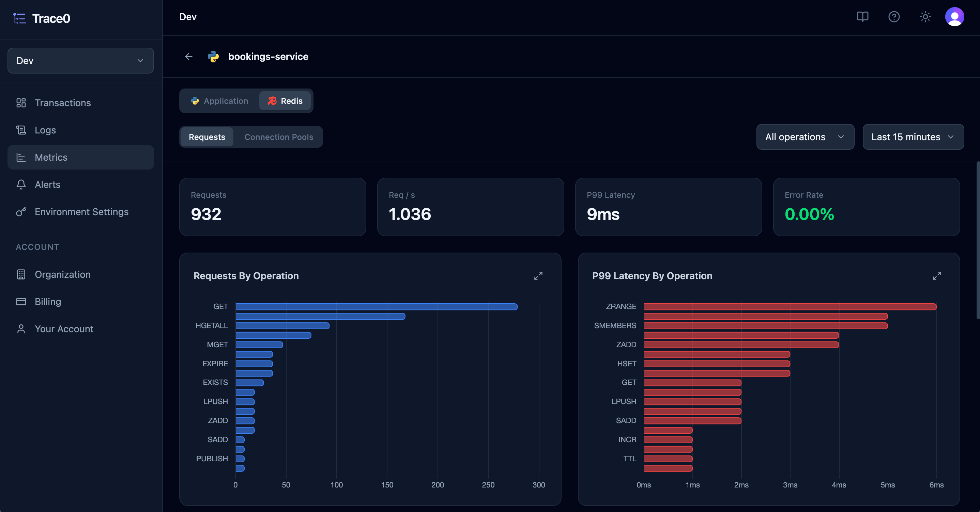The height and width of the screenshot is (512, 980).
Task: Open the All operations dropdown
Action: pos(805,137)
